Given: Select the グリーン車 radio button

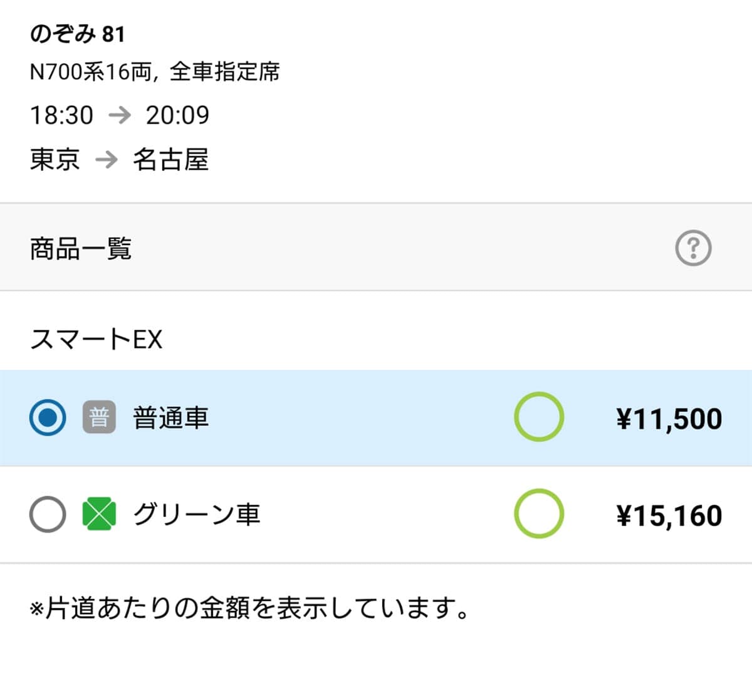Looking at the screenshot, I should pos(48,515).
